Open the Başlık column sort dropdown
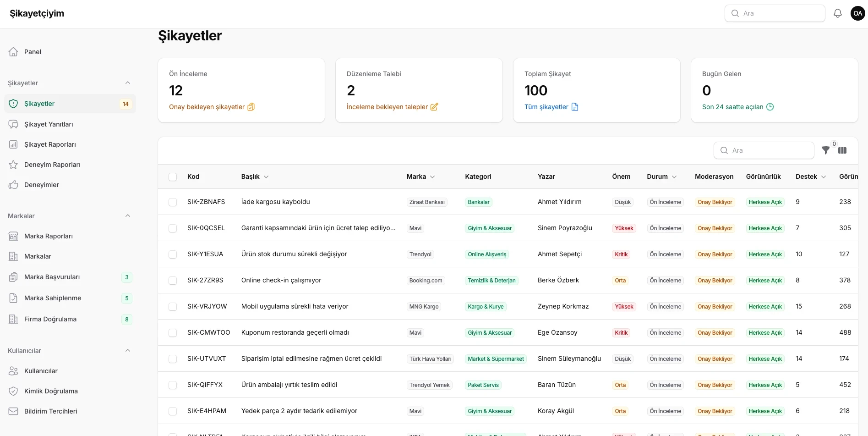The width and height of the screenshot is (868, 436). [266, 177]
